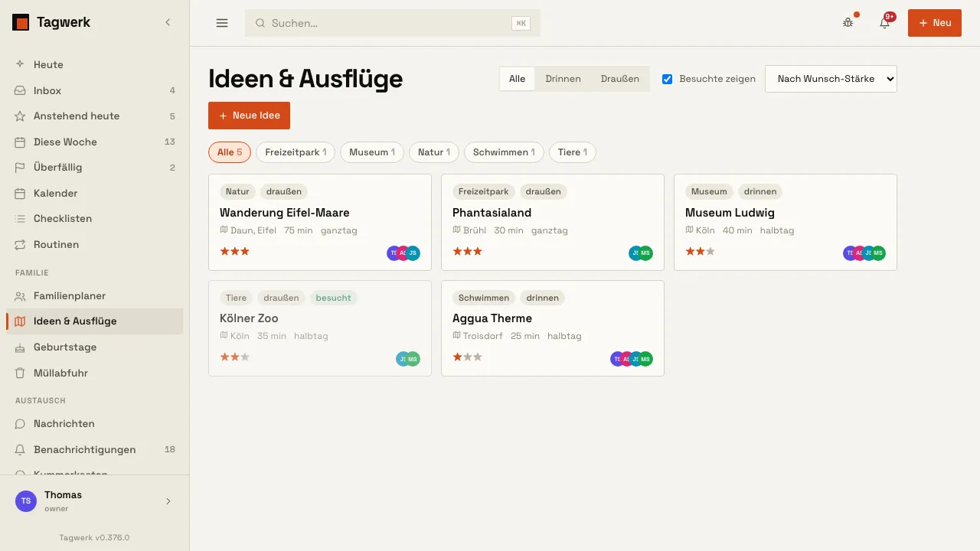This screenshot has height=551, width=980.
Task: Collapse the sidebar with the chevron
Action: tap(168, 23)
